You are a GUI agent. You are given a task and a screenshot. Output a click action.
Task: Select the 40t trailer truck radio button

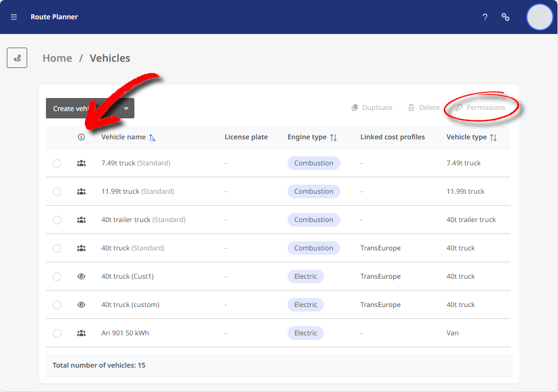57,220
